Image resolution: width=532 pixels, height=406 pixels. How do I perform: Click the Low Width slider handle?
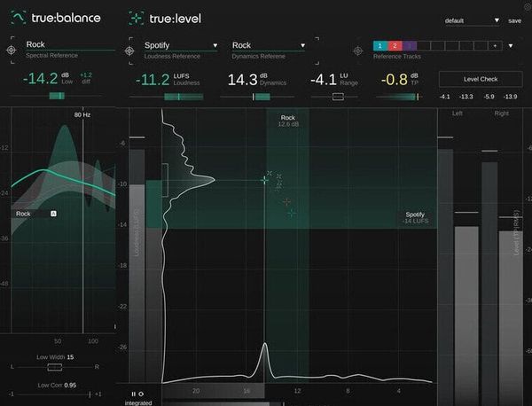tap(55, 366)
